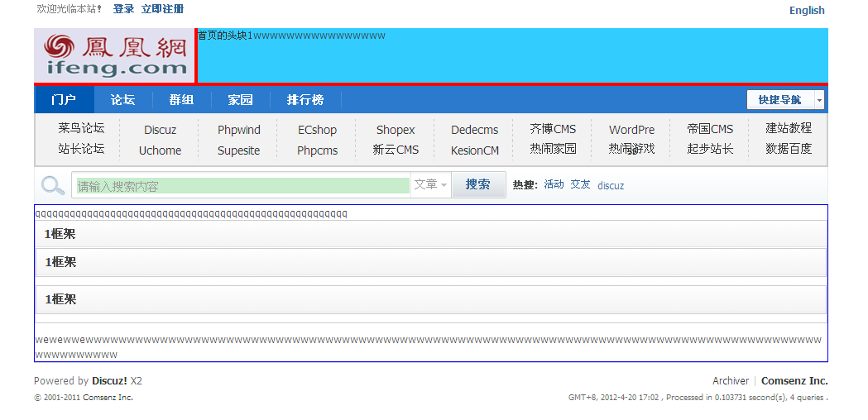Open the 站长论坛 link
The image size is (868, 420).
[x=81, y=149]
